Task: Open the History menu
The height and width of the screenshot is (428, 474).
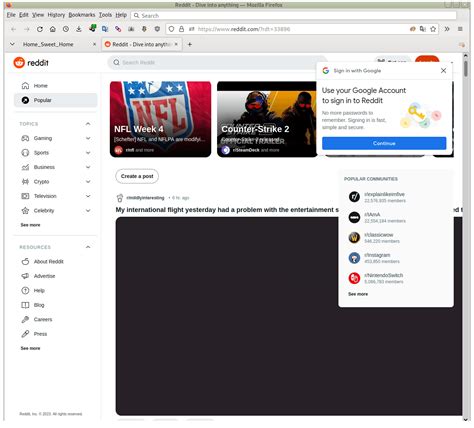Action: [56, 15]
